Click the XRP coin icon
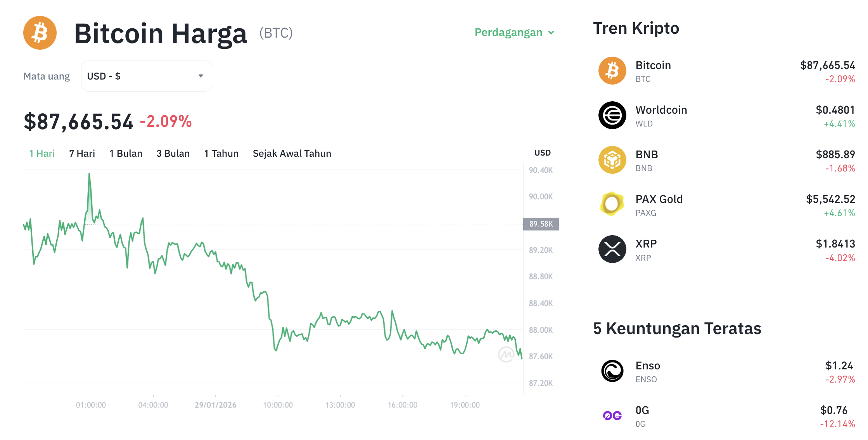This screenshot has width=868, height=440. [612, 249]
